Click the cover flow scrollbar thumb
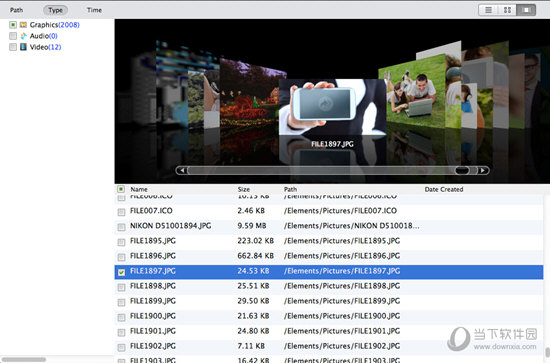 point(462,170)
